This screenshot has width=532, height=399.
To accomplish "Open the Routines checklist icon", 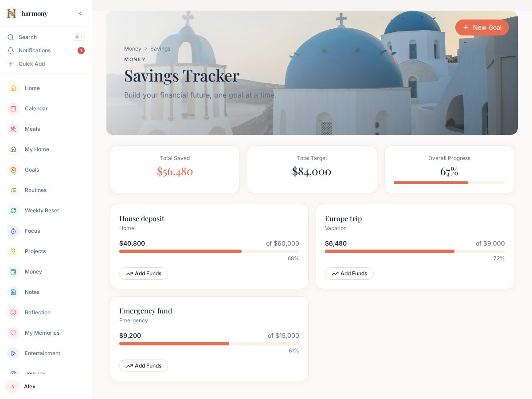I will (13, 190).
